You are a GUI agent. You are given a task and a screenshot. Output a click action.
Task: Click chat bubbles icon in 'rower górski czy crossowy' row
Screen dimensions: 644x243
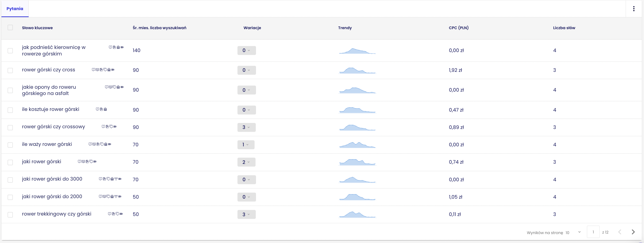111,127
